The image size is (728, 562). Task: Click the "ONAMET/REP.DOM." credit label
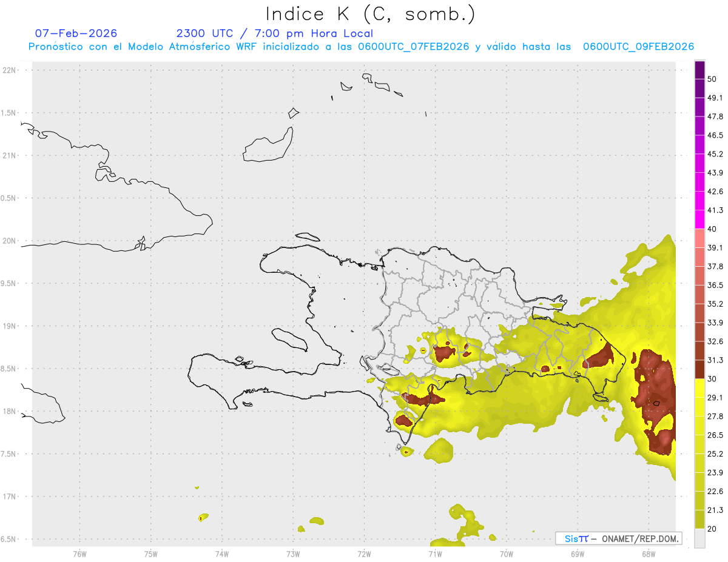coord(639,538)
